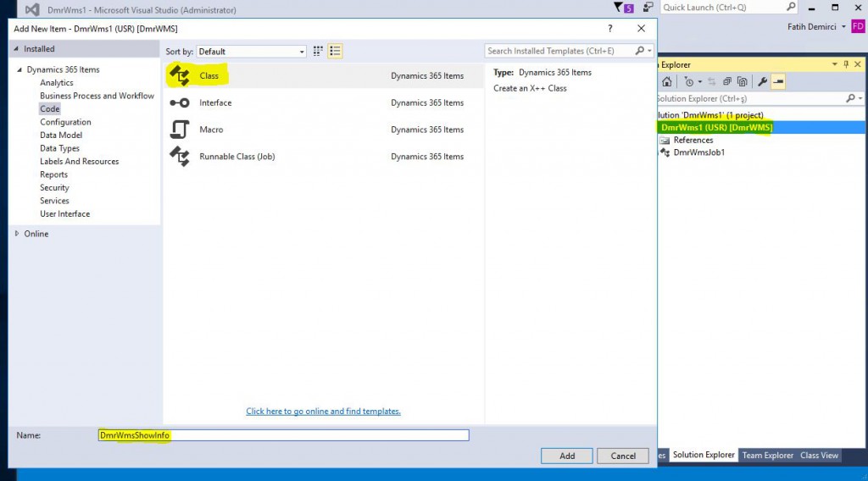
Task: Toggle the Solution Explorer auto-hide pin
Action: pyautogui.click(x=846, y=64)
